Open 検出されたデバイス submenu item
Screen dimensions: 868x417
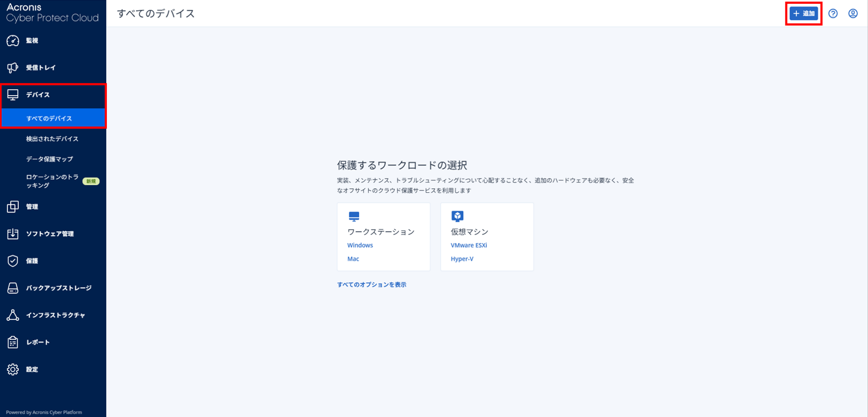(x=52, y=139)
